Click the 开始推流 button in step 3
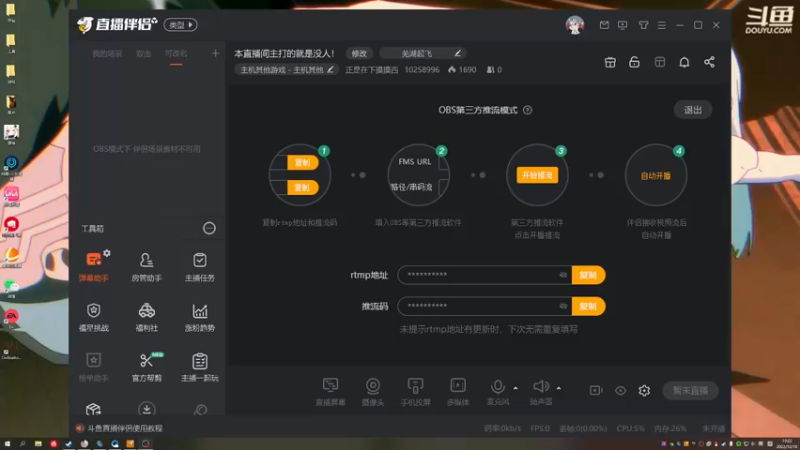 (x=537, y=175)
